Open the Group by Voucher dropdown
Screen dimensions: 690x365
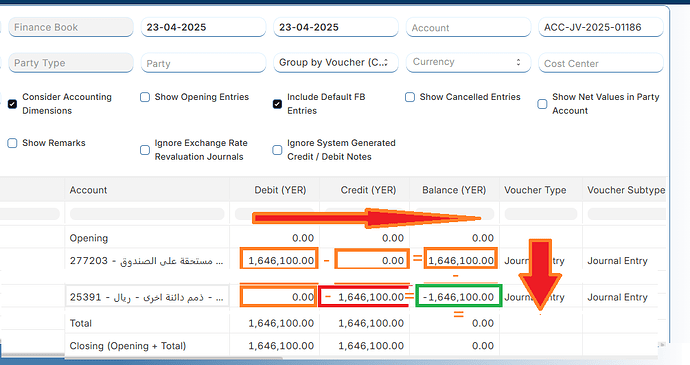tap(336, 63)
